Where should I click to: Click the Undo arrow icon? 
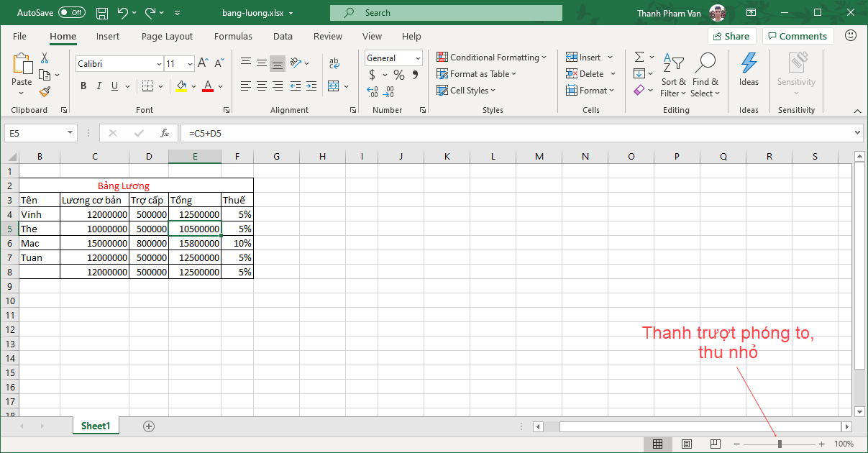tap(122, 13)
